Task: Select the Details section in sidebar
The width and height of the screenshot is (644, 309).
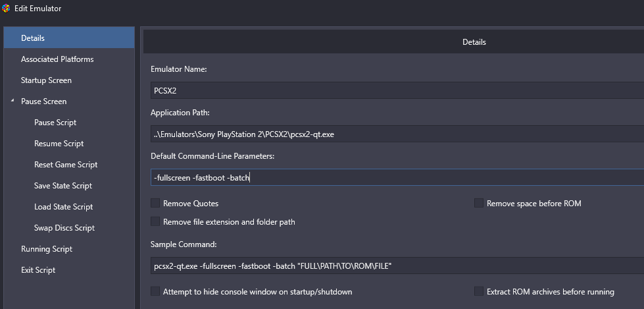Action: coord(69,38)
